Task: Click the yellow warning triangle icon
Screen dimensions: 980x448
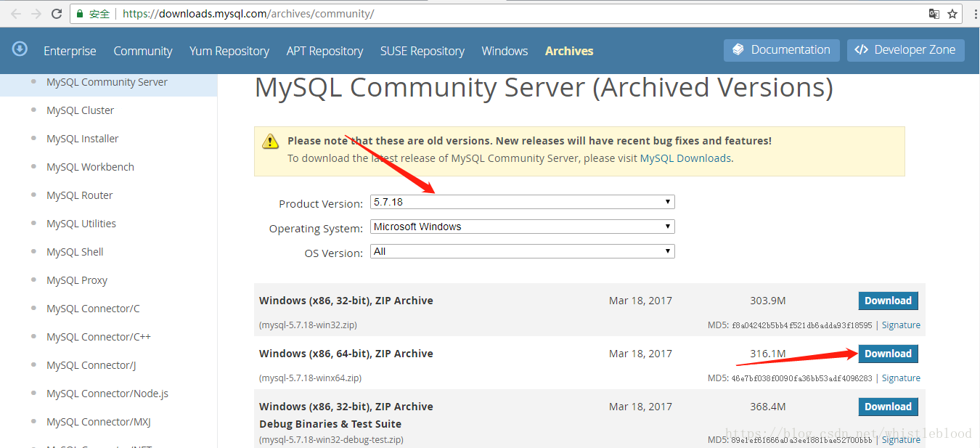Action: coord(271,141)
